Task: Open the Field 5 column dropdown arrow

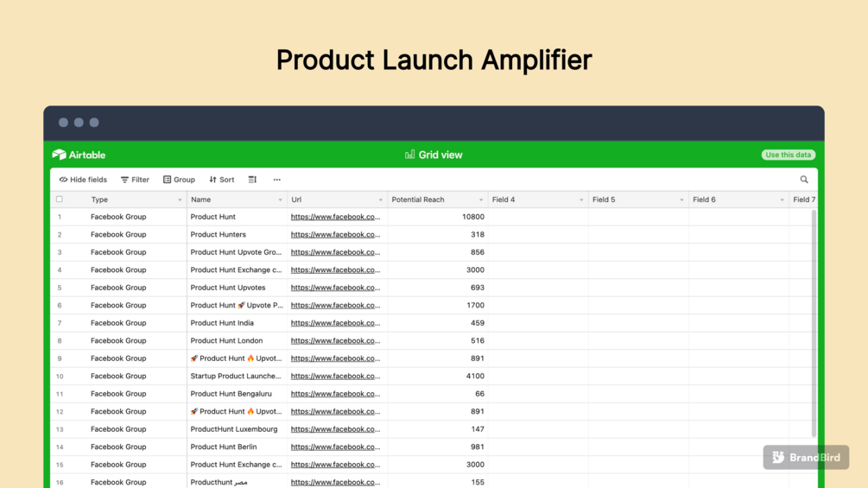Action: pos(681,200)
